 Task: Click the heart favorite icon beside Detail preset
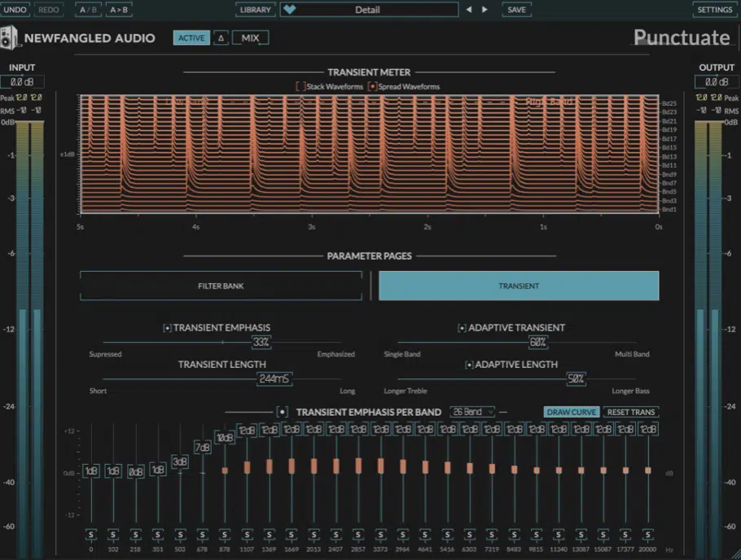tap(290, 10)
